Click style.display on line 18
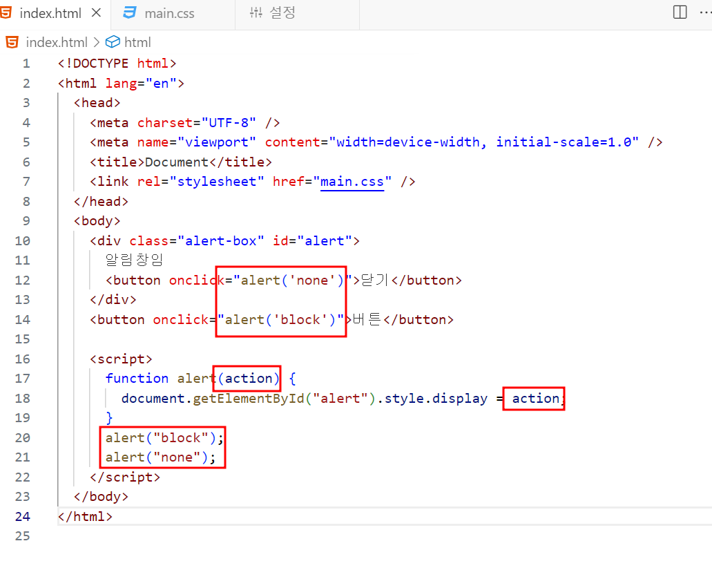 pos(436,399)
